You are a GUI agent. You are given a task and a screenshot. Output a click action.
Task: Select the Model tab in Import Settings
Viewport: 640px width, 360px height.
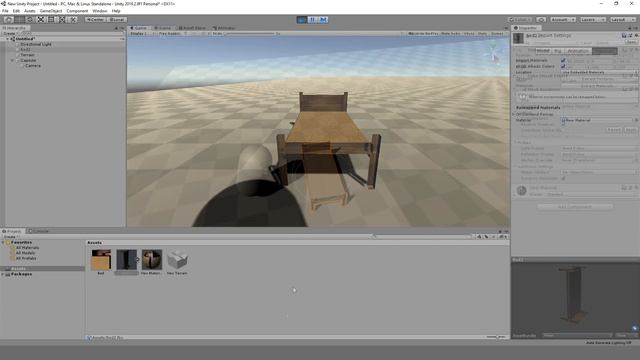click(542, 51)
